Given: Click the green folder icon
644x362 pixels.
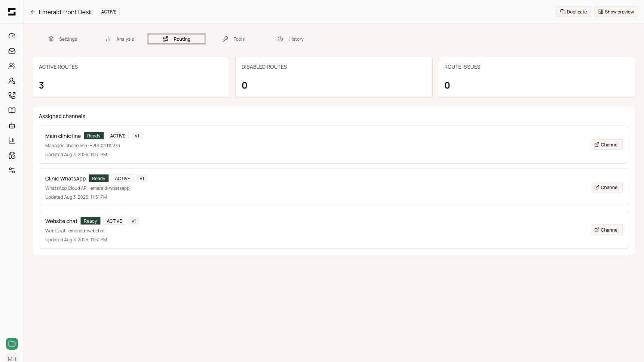Looking at the screenshot, I should point(12,344).
